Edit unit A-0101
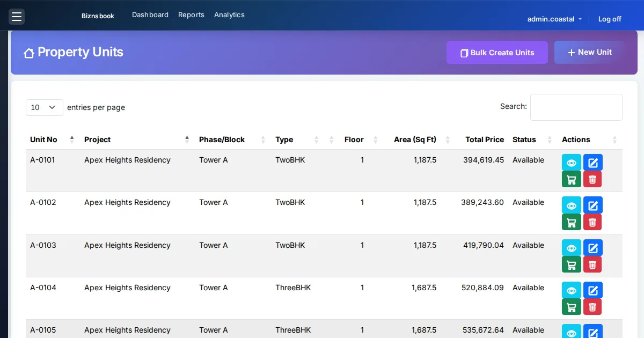Screen dimensions: 644x338 pos(593,162)
